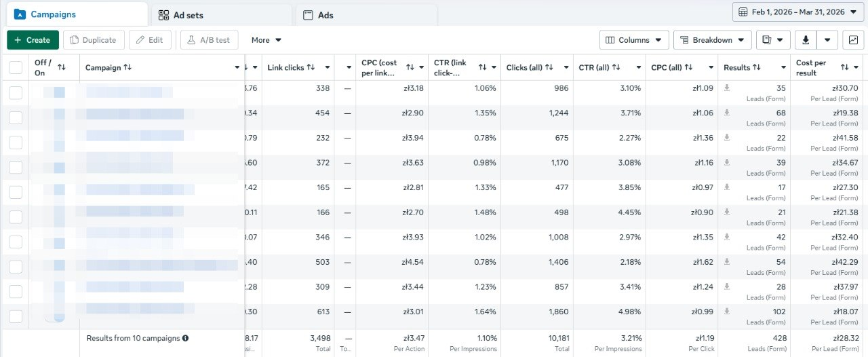This screenshot has height=357, width=868.
Task: Tick the select-all header checkbox
Action: pos(16,67)
